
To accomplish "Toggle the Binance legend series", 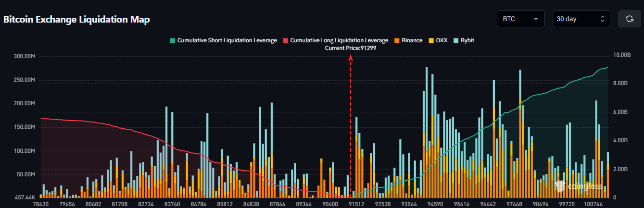I will pos(408,40).
